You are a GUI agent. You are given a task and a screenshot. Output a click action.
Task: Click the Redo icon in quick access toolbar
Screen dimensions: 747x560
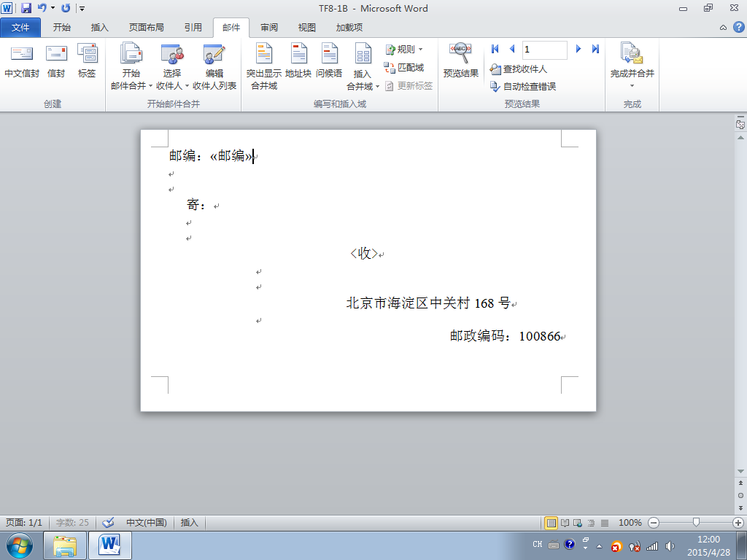click(66, 7)
